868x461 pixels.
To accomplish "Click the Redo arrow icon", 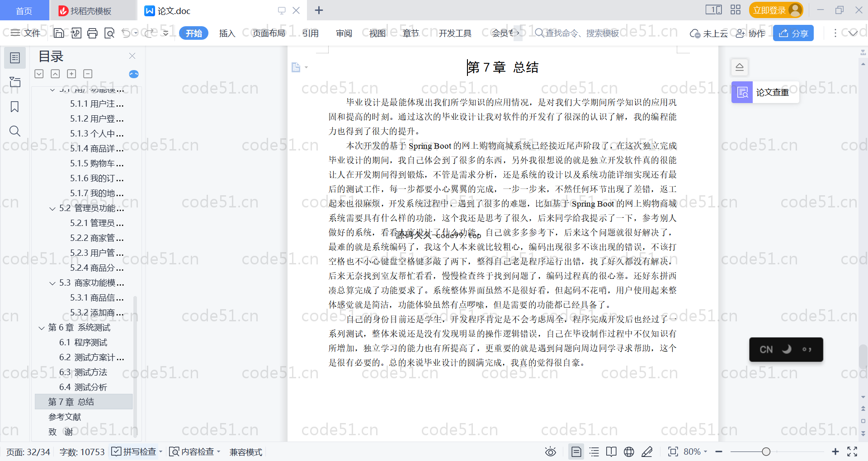I will click(149, 33).
